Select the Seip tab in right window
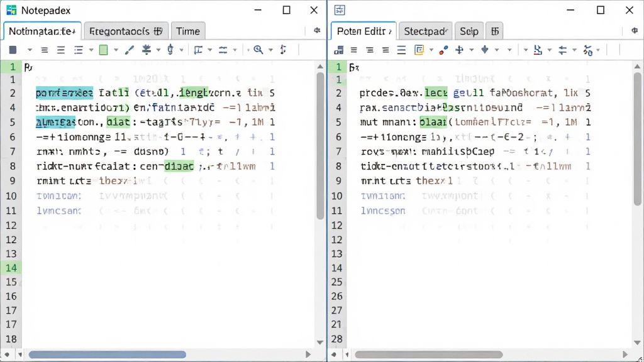The width and height of the screenshot is (644, 362). [x=469, y=31]
